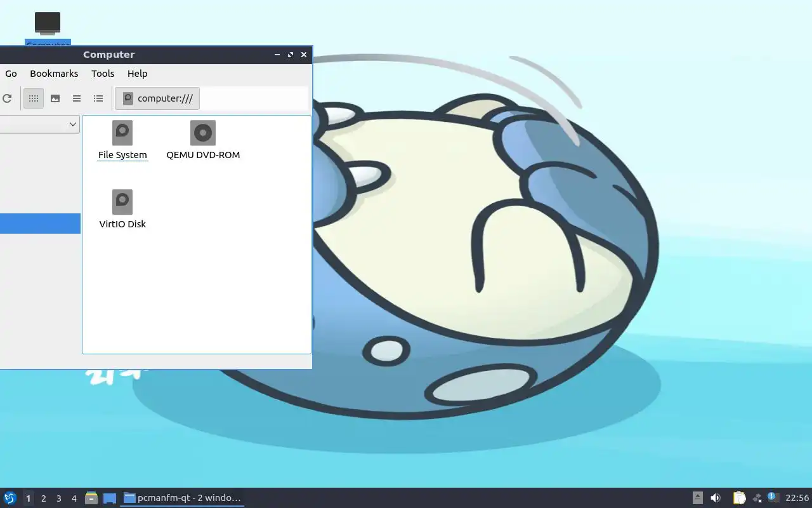Select the VirtIO Disk drive icon
The width and height of the screenshot is (812, 508).
[122, 202]
